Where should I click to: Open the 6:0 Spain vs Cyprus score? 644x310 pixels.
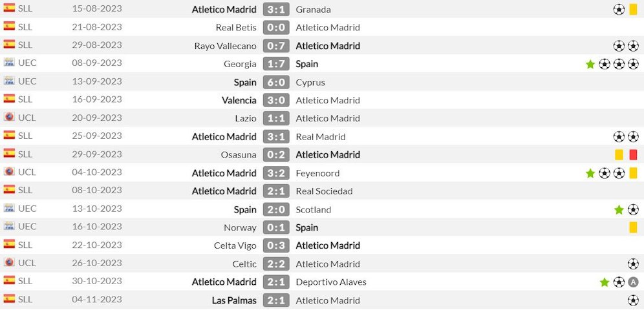[276, 83]
